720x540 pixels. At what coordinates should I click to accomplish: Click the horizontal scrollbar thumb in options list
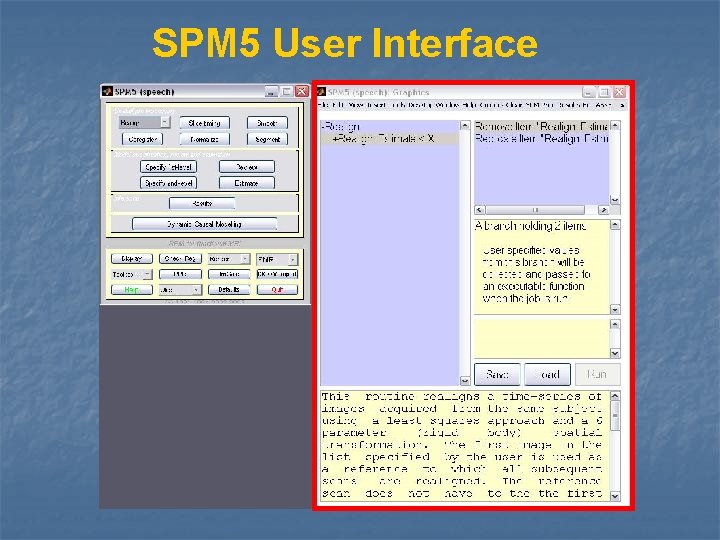coord(535,210)
